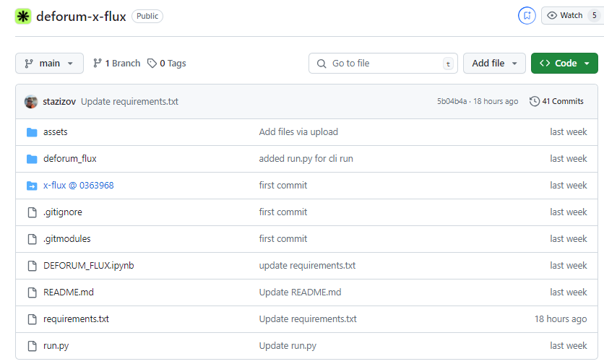Click the x-flux submodule folder icon
Viewport: 604px width, 364px height.
[32, 186]
